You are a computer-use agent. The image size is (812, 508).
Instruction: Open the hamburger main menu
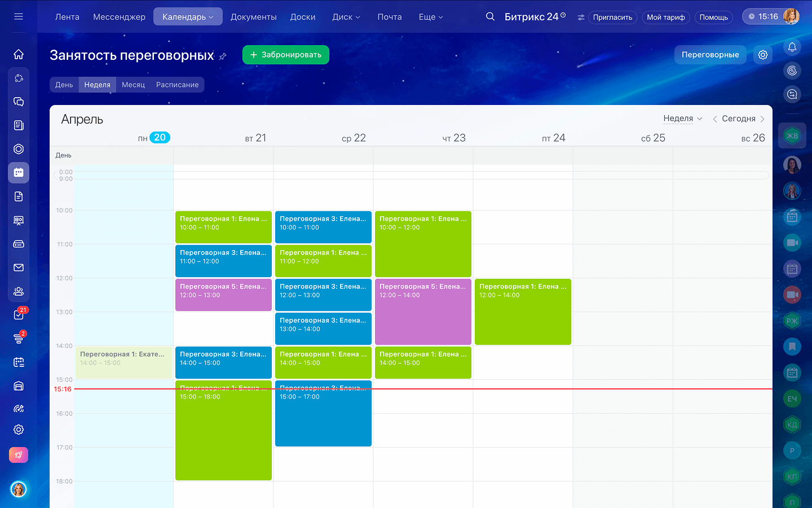click(x=19, y=16)
